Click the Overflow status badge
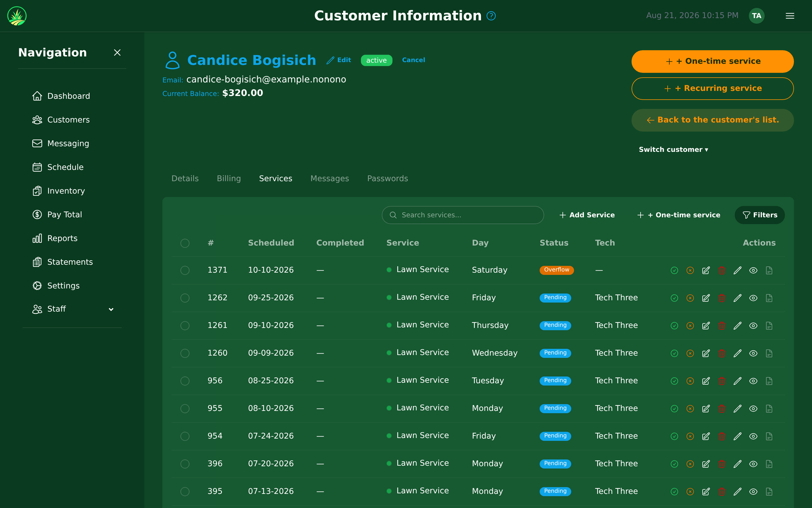The image size is (812, 508). 556,270
